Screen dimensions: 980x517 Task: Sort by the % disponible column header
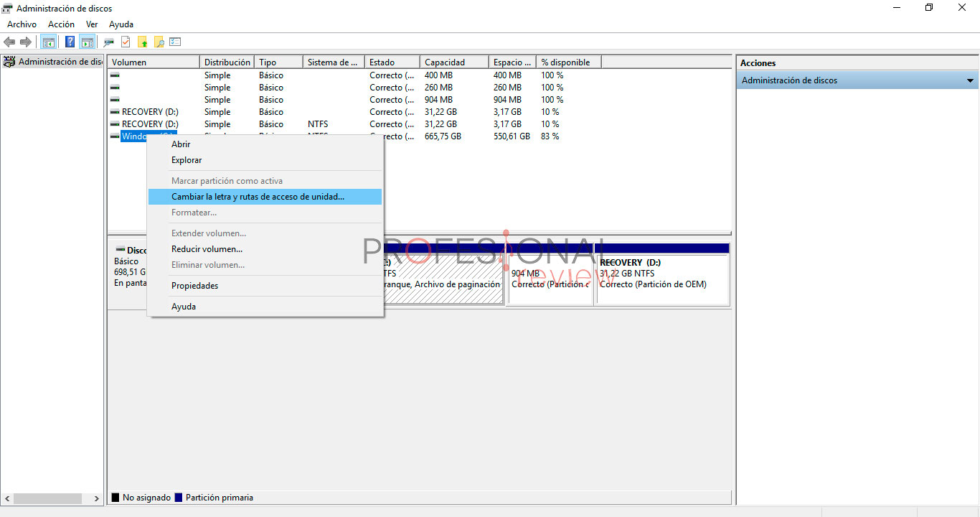(569, 62)
